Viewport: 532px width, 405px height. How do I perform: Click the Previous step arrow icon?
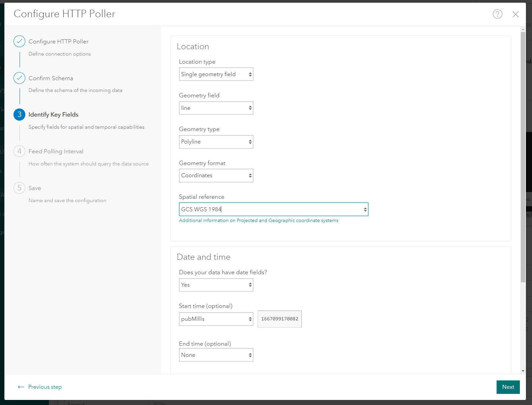(x=21, y=387)
